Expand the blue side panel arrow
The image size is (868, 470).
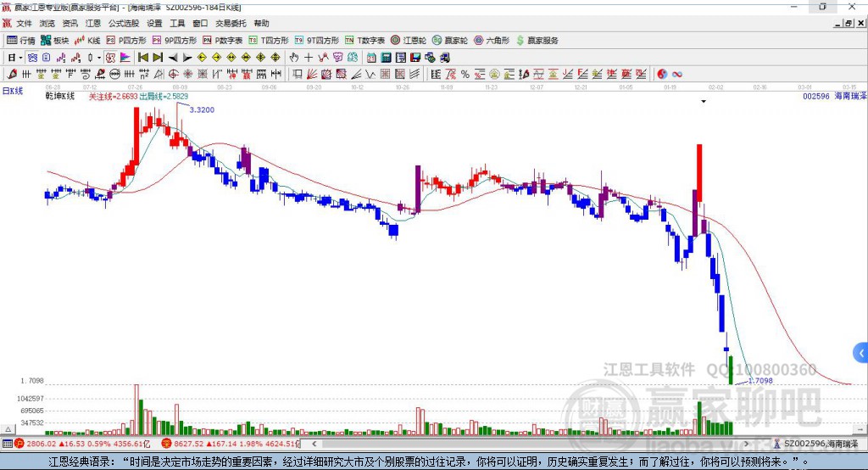tap(861, 353)
